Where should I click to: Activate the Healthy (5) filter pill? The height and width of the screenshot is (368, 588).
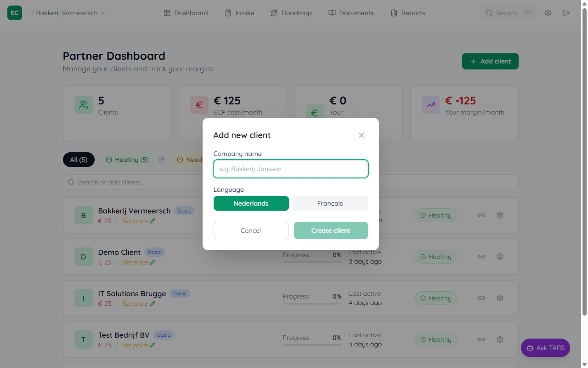pos(127,160)
